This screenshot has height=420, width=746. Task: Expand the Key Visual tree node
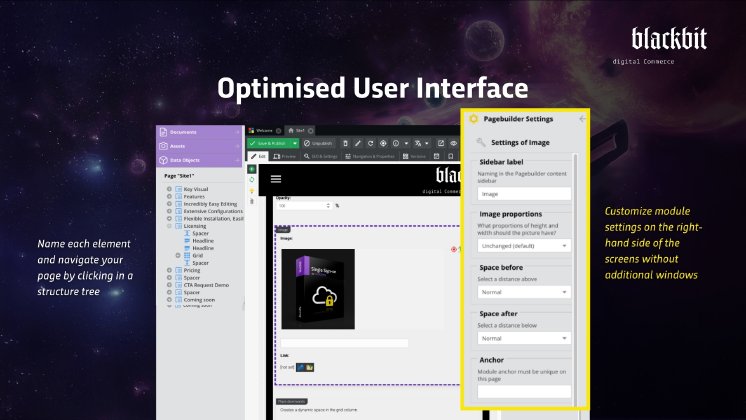pos(169,189)
